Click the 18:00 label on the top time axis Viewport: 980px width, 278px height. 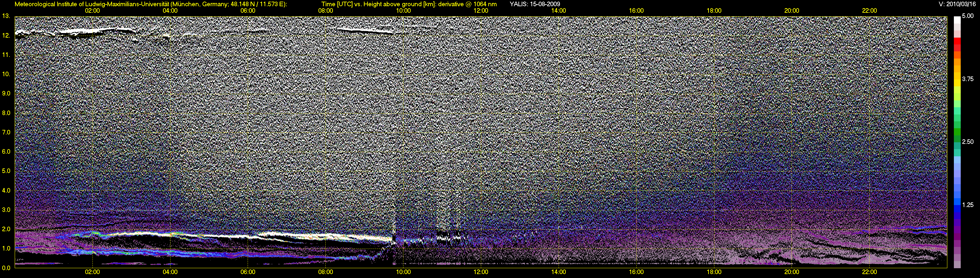[x=714, y=11]
